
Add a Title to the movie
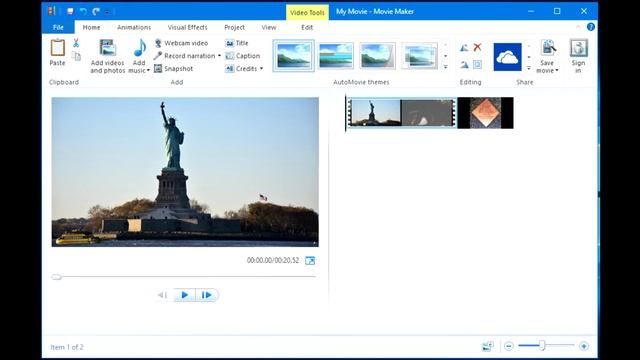(x=237, y=43)
